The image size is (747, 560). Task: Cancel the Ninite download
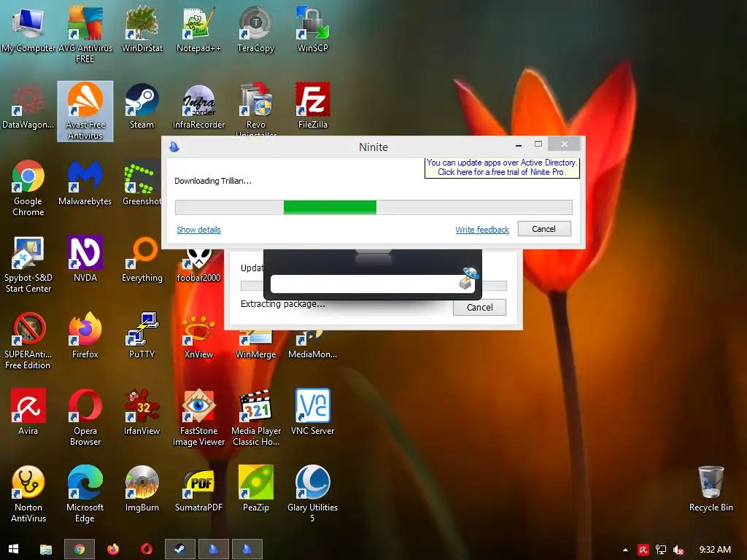click(544, 229)
